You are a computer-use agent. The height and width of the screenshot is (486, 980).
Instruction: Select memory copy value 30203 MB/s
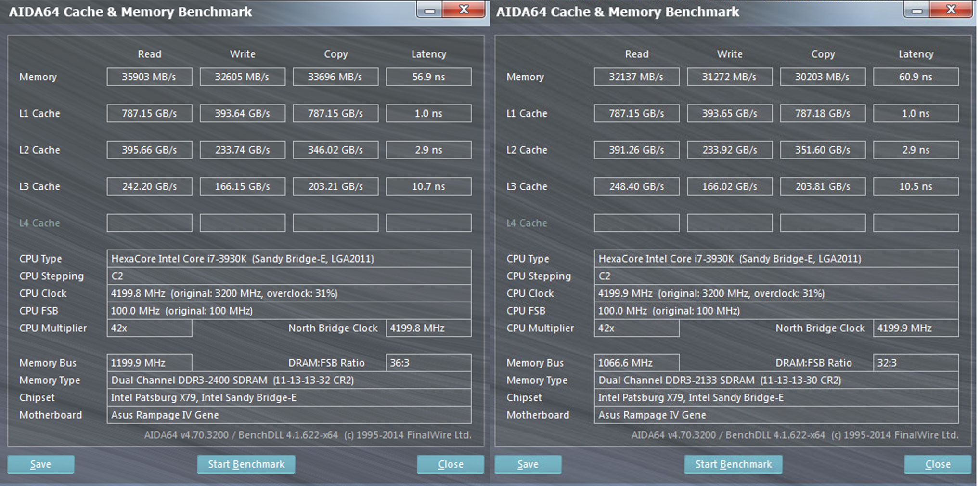823,77
